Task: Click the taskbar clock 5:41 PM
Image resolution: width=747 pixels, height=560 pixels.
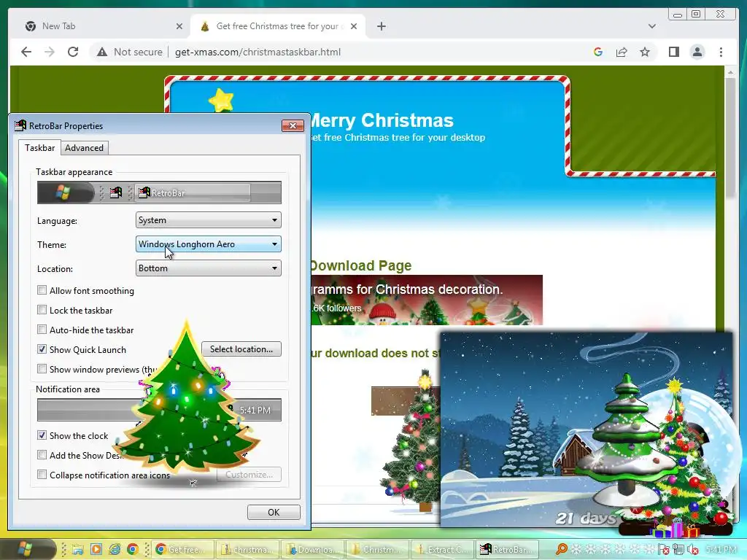Action: 721,550
